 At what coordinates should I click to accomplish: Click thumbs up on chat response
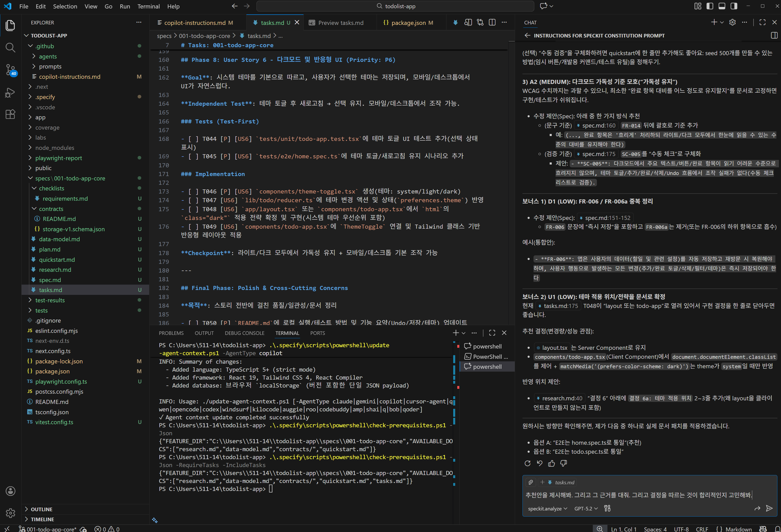point(551,463)
